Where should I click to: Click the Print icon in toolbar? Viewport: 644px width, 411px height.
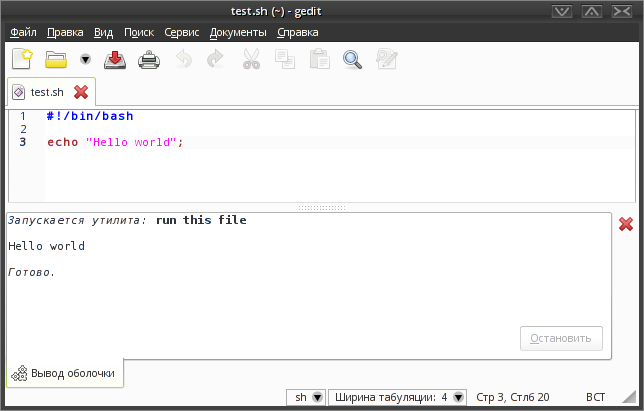coord(149,60)
